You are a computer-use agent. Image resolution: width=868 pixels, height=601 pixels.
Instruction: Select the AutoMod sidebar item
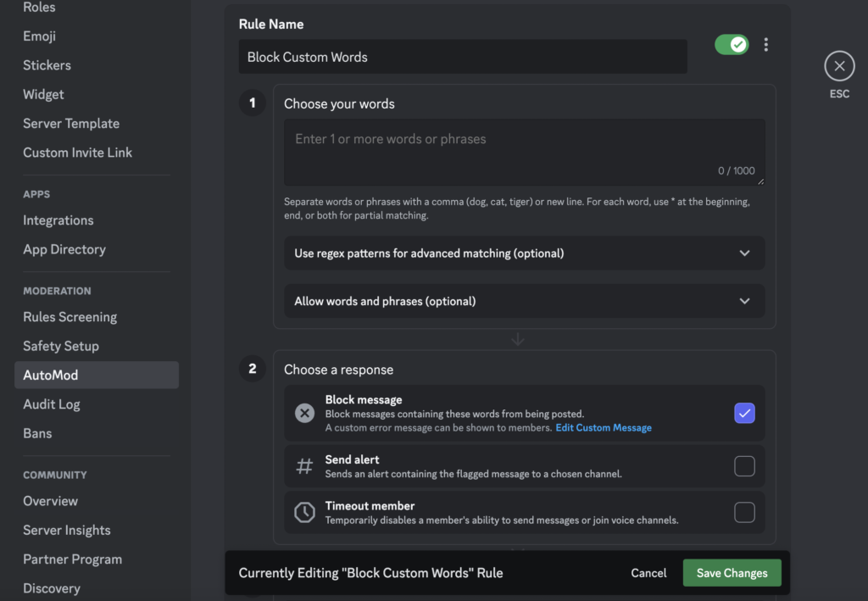97,376
